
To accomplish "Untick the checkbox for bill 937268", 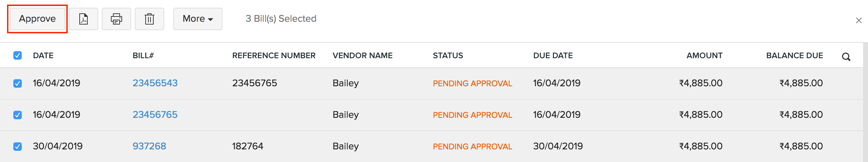I will coord(18,147).
